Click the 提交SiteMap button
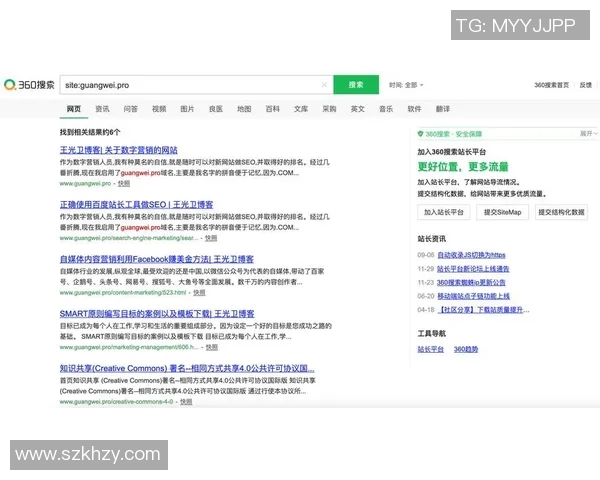This screenshot has height=480, width=600. [502, 212]
